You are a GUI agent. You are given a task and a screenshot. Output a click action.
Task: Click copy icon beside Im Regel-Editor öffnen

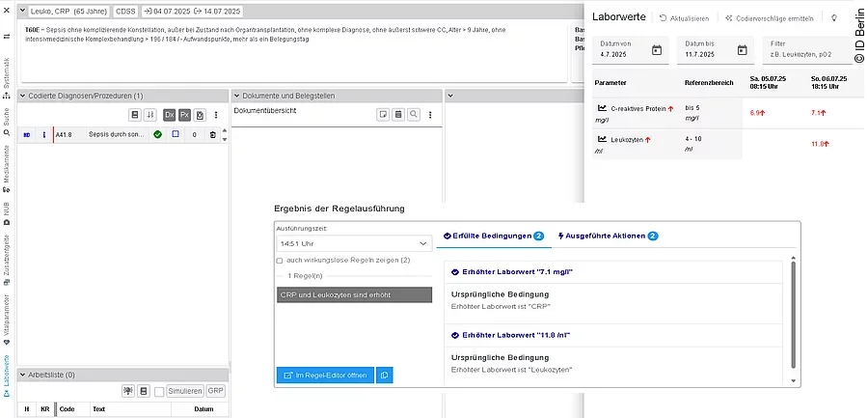(384, 375)
